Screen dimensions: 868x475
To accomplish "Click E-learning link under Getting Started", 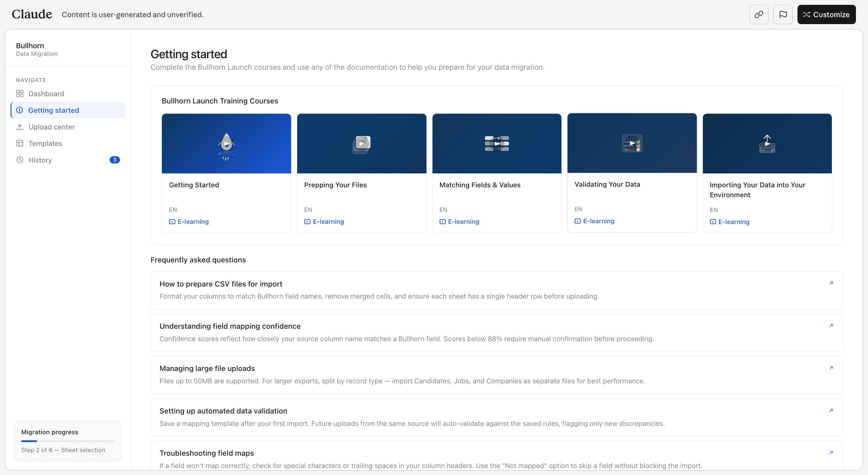I will coord(189,221).
